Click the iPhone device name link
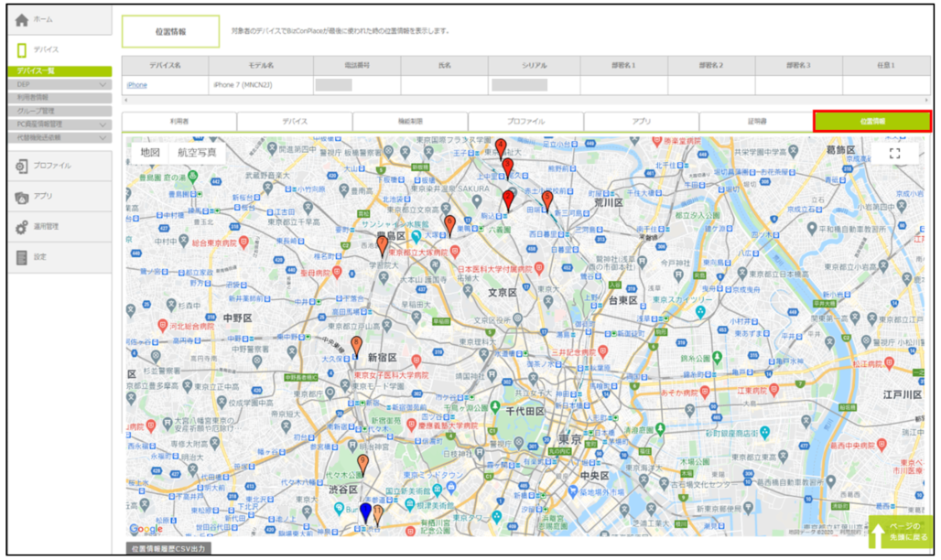The image size is (941, 560). (135, 85)
